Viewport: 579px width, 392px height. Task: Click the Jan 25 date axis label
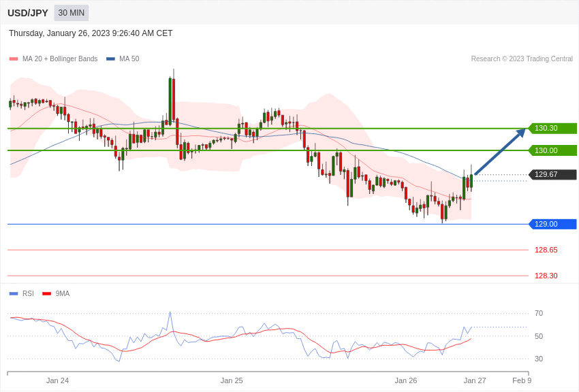232,380
